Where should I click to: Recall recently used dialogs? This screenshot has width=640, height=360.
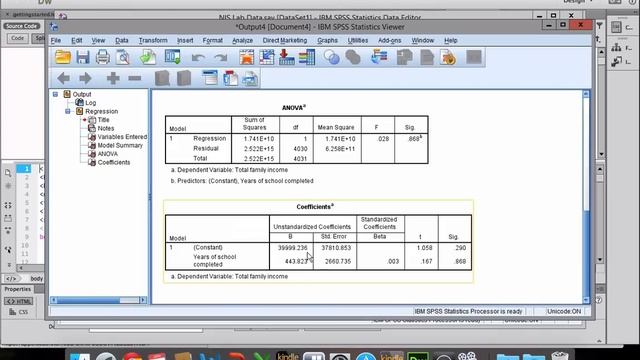[x=173, y=57]
